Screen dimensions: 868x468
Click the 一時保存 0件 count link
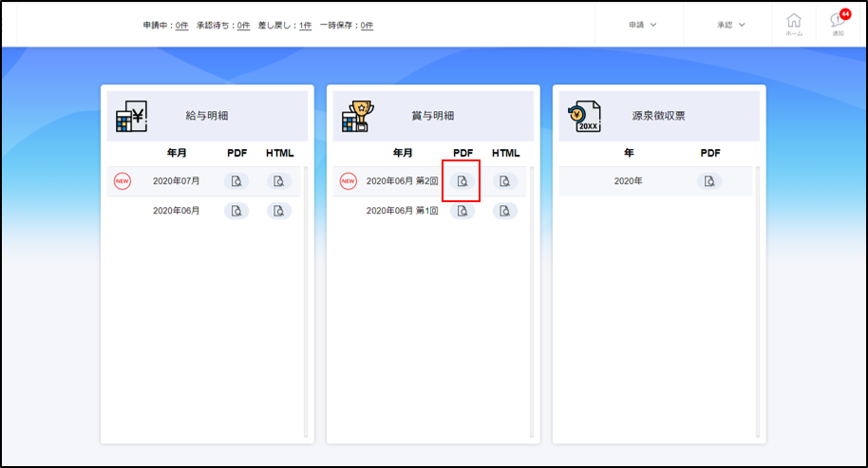367,26
